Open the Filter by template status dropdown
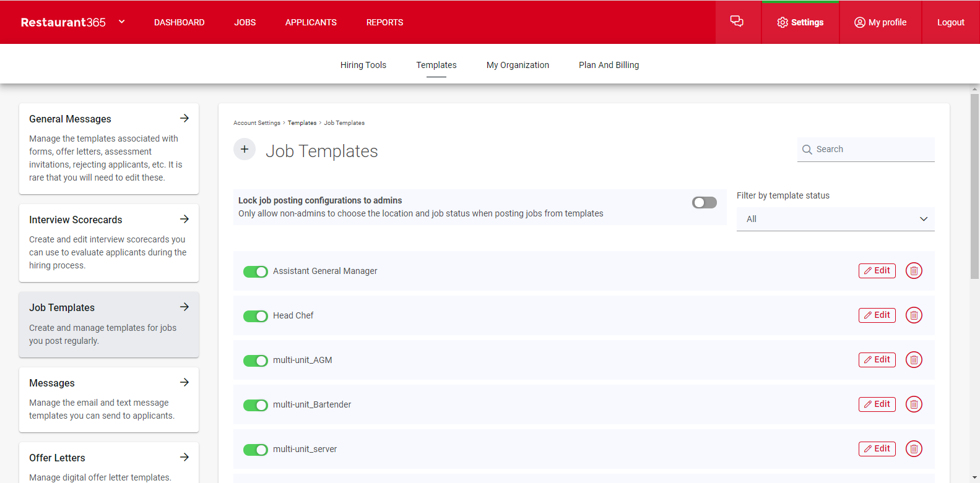Image resolution: width=980 pixels, height=483 pixels. click(835, 219)
